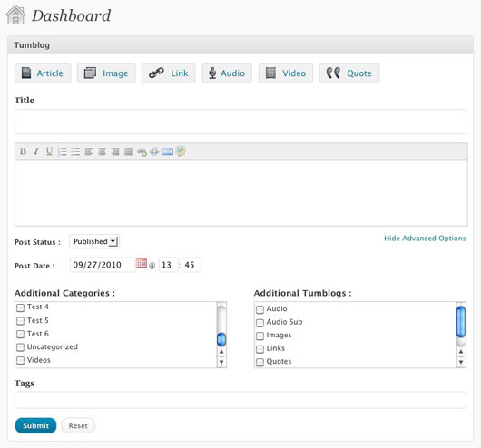Screen dimensions: 481x448
Task: Insert a bulleted list in editor
Action: pos(75,151)
